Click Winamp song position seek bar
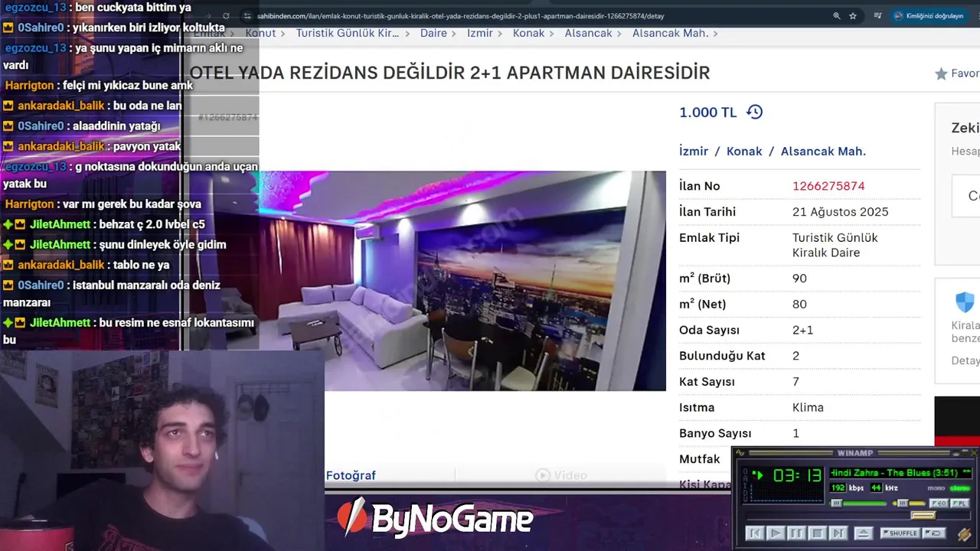Screen dimensions: 980x551 857,515
